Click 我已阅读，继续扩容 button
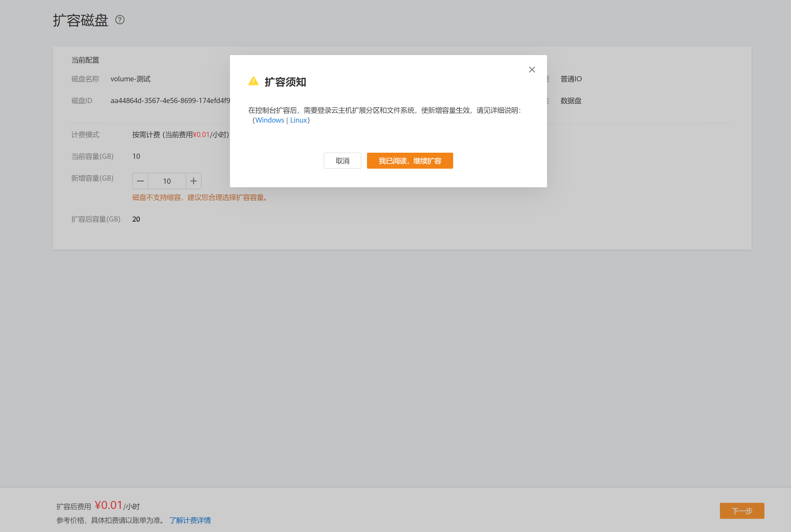The height and width of the screenshot is (532, 791). pyautogui.click(x=410, y=161)
